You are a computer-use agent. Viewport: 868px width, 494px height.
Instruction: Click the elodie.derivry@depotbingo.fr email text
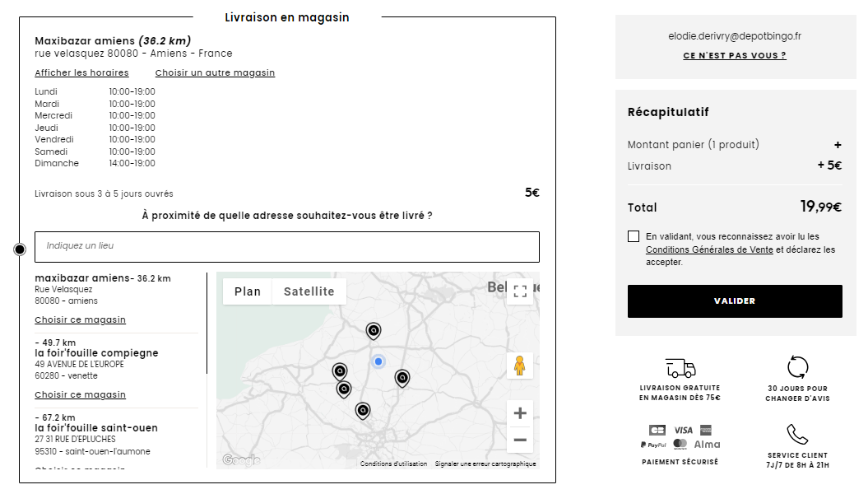pyautogui.click(x=735, y=36)
